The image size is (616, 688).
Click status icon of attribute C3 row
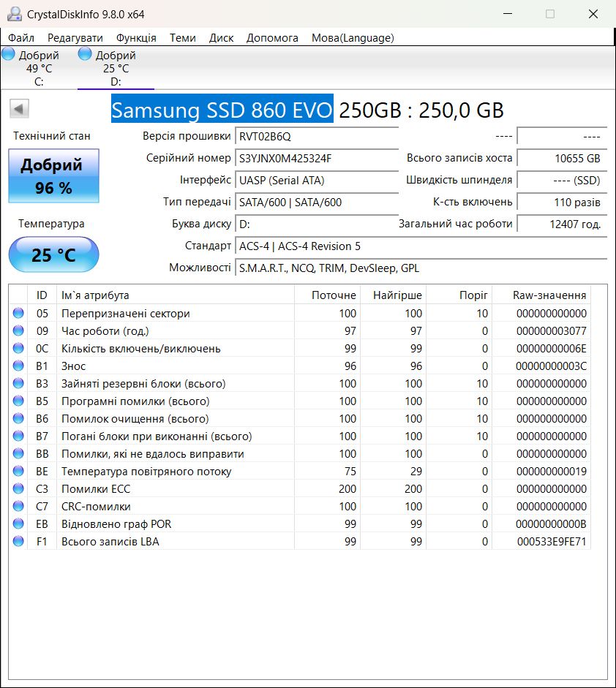click(x=18, y=489)
